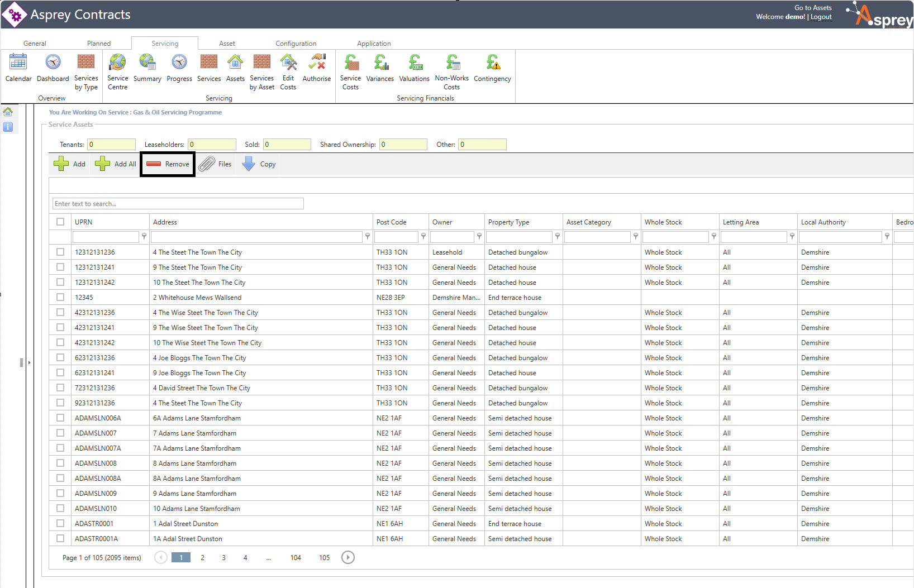
Task: Click the home icon in left sidebar
Action: (x=8, y=112)
